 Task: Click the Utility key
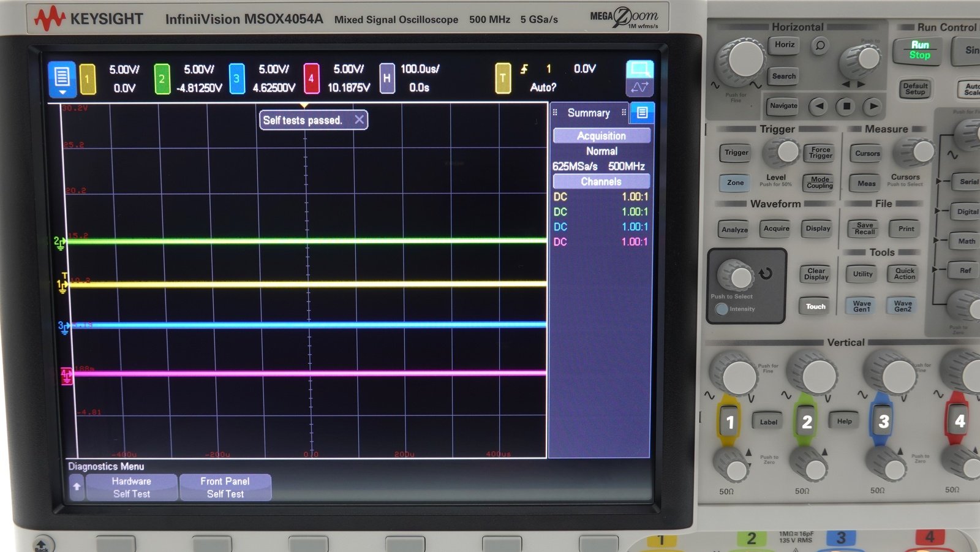point(863,274)
